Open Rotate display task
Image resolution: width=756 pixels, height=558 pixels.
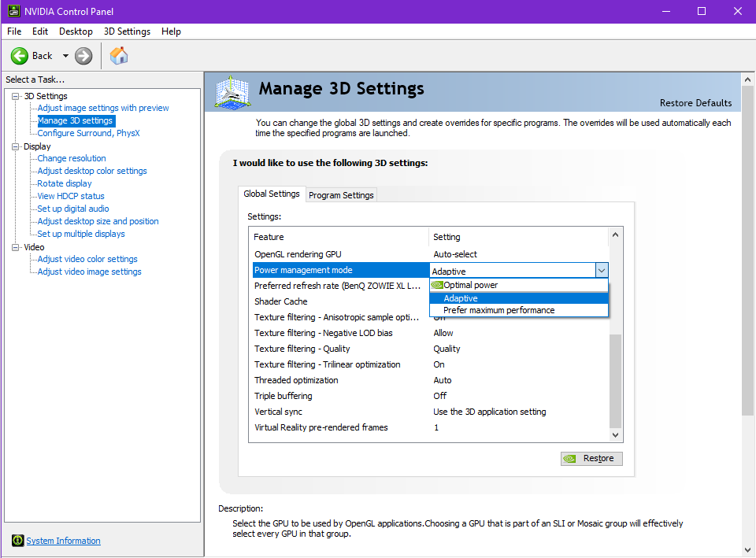tap(64, 183)
